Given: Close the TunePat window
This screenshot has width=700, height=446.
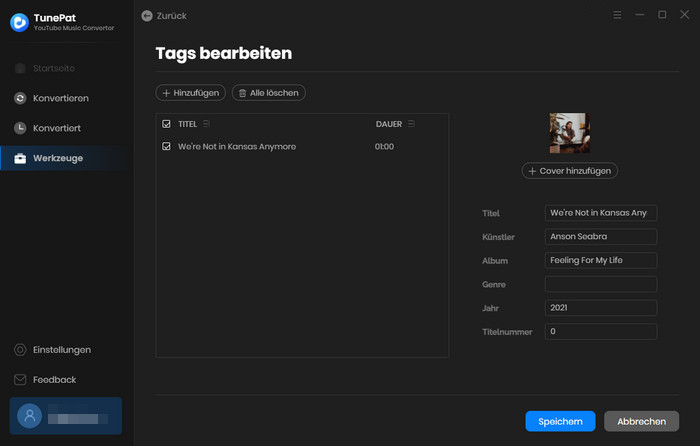Looking at the screenshot, I should 684,15.
